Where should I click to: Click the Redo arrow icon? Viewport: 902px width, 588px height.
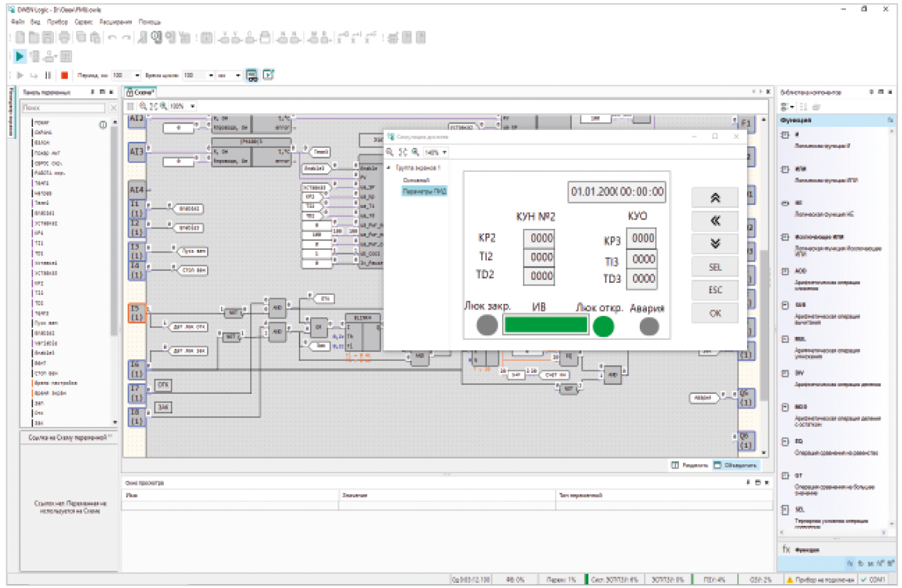tap(126, 38)
